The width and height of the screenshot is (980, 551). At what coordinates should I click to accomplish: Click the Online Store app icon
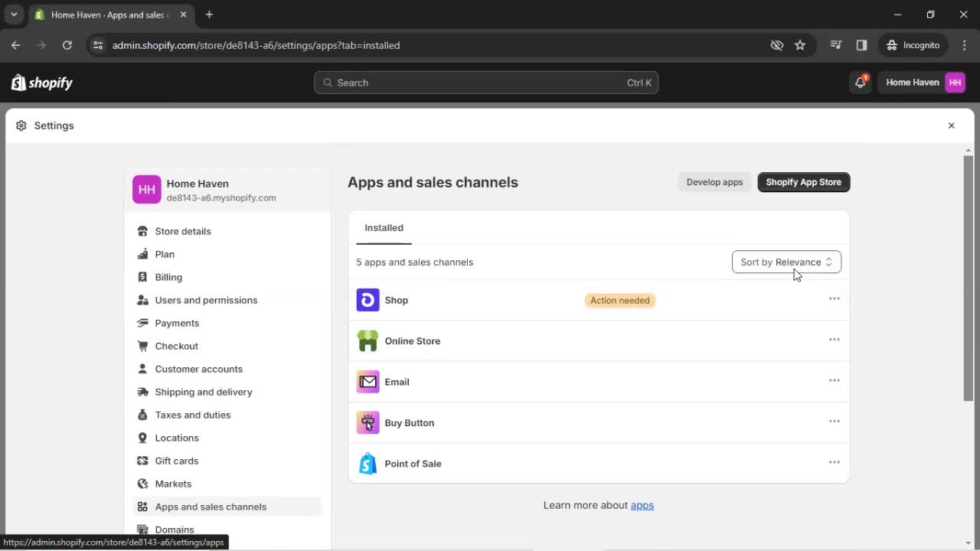[367, 341]
